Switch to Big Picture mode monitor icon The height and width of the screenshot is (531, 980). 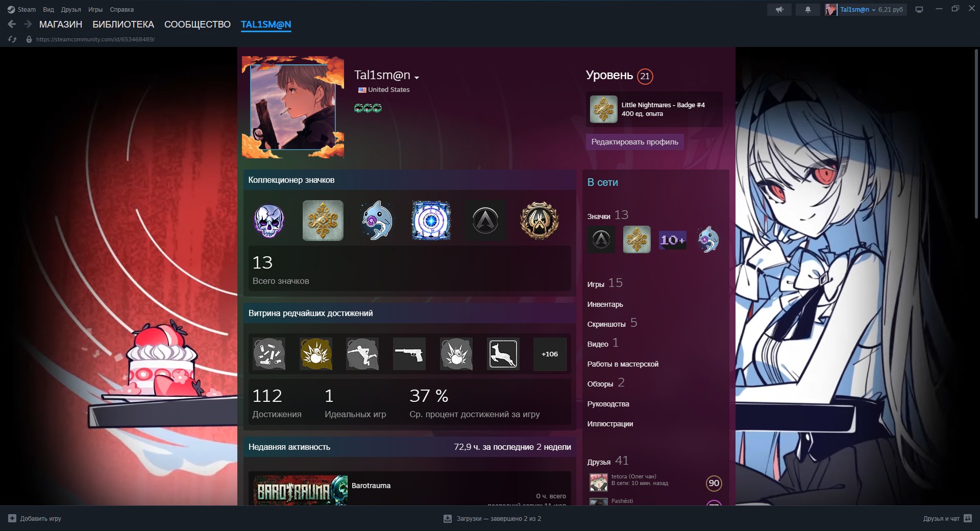[919, 10]
